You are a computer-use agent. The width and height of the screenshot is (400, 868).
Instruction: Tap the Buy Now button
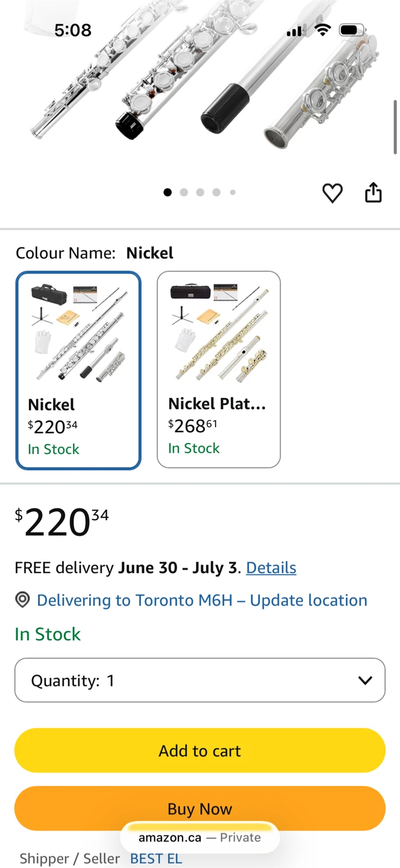click(x=200, y=808)
